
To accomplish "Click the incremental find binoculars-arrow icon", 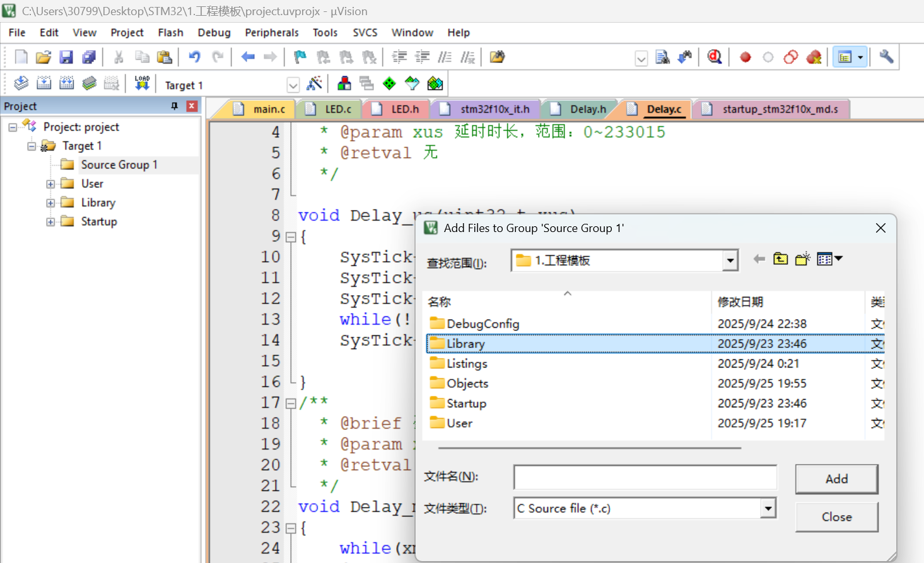I will [x=685, y=57].
